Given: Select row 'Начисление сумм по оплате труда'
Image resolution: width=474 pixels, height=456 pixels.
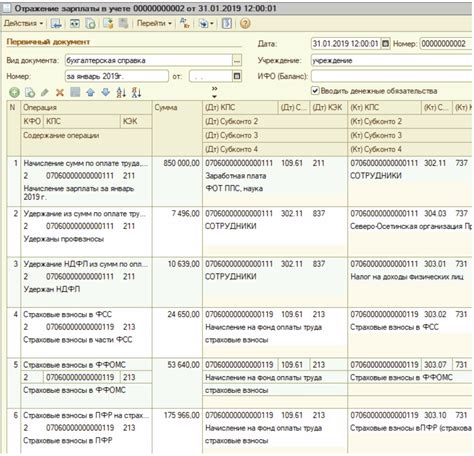Looking at the screenshot, I should [x=86, y=163].
